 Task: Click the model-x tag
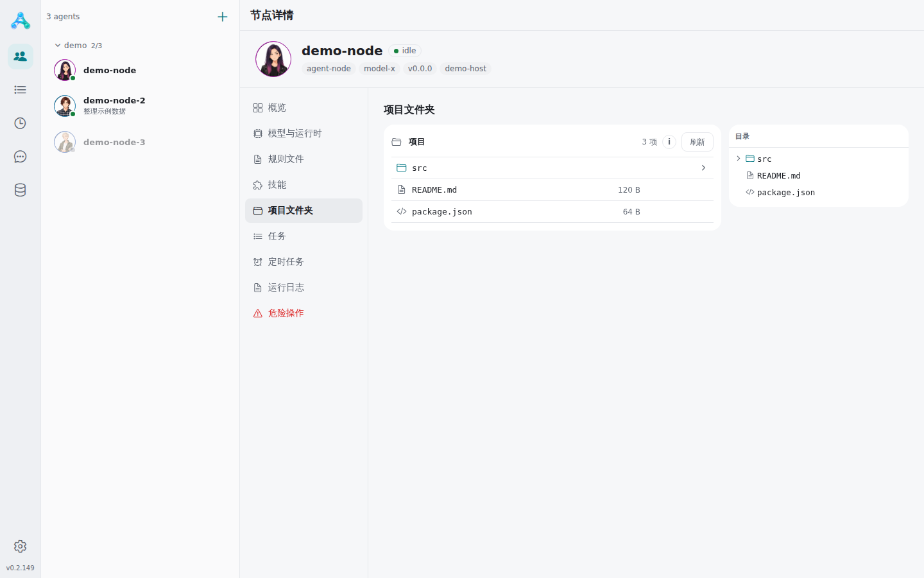click(x=379, y=69)
